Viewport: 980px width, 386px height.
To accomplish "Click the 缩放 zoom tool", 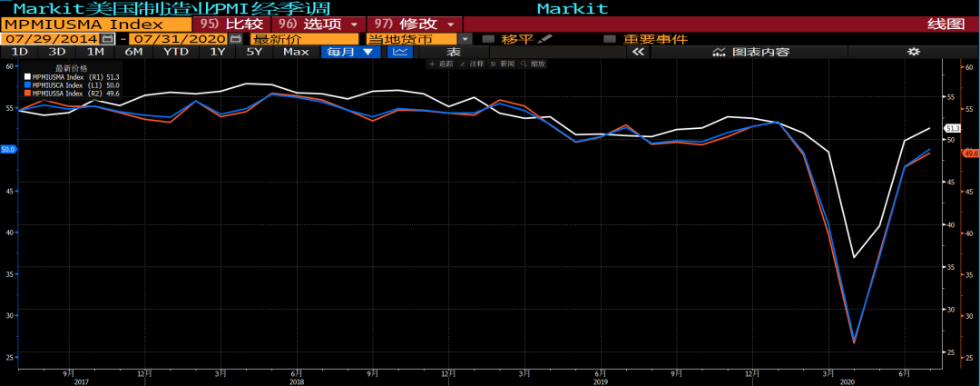I will [x=534, y=64].
